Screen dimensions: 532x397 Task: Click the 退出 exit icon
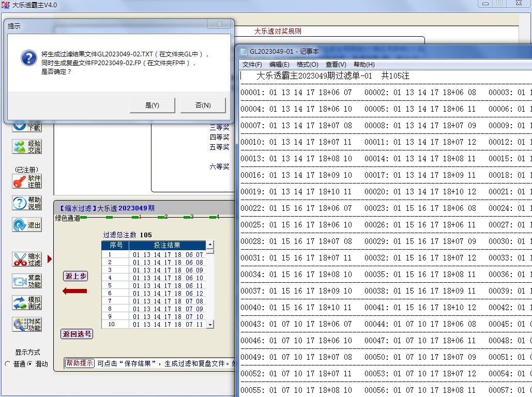pyautogui.click(x=27, y=225)
